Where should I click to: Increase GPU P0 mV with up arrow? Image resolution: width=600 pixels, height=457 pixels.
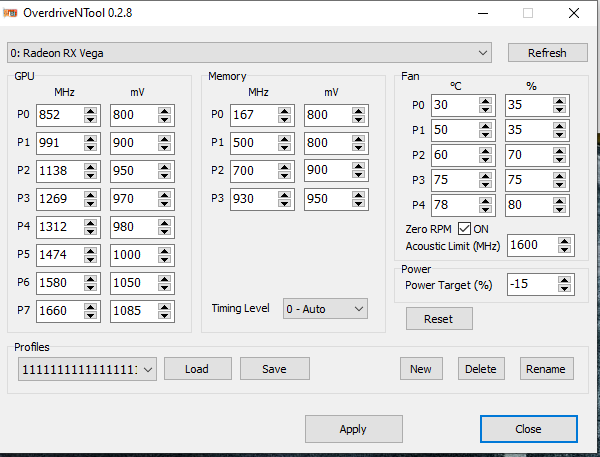165,111
